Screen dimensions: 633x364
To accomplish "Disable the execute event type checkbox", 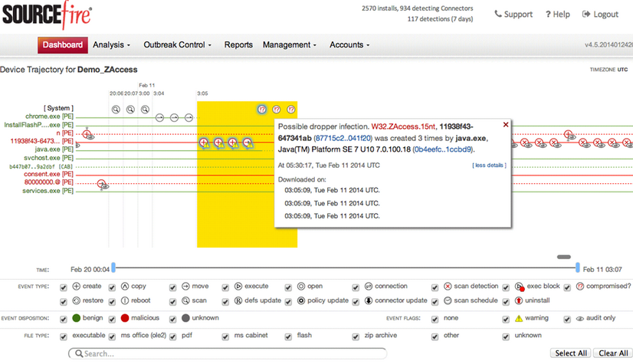I will tap(225, 287).
